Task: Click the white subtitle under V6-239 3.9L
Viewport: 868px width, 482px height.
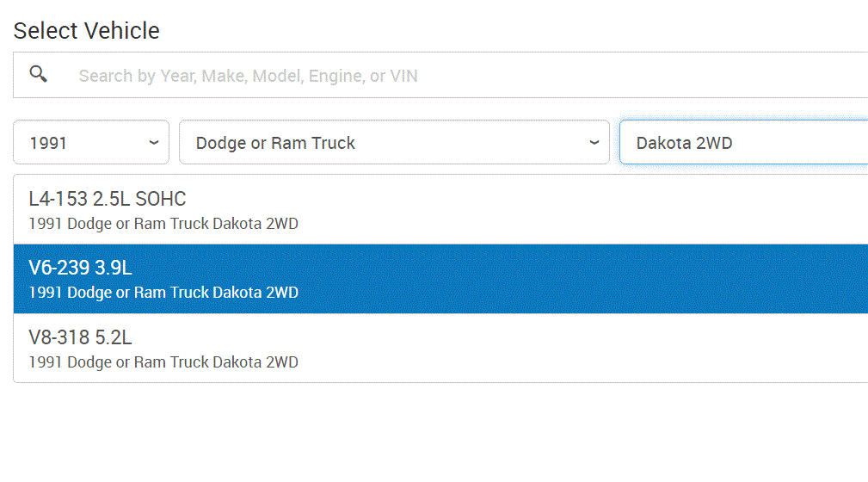Action: point(163,293)
